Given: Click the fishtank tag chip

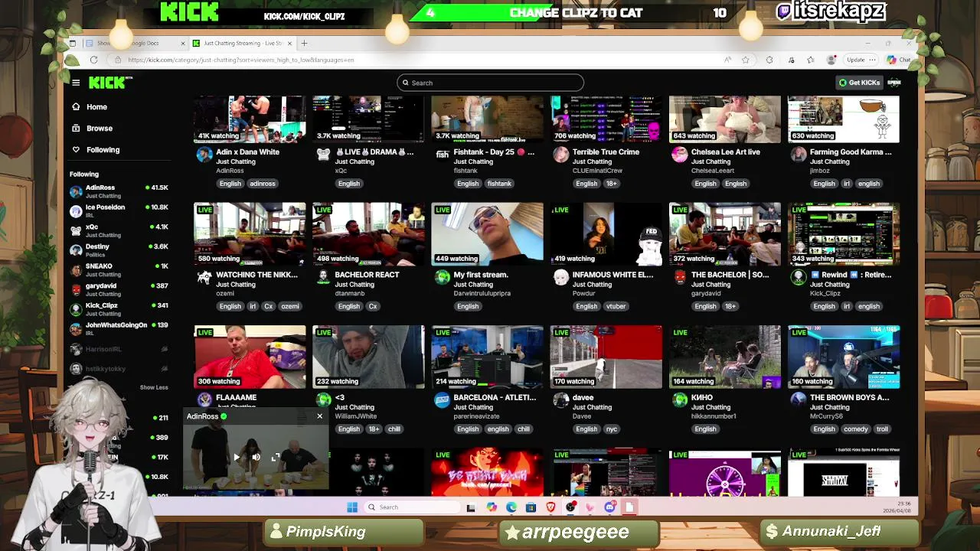Looking at the screenshot, I should pos(499,184).
